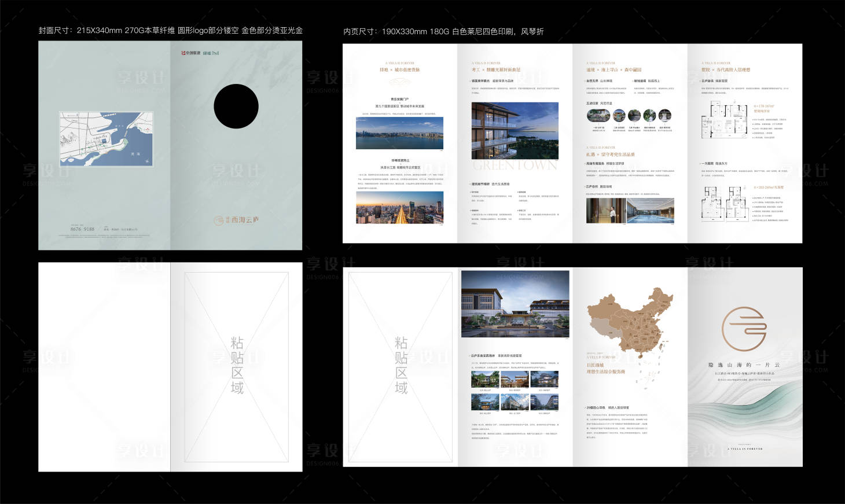Screen dimensions: 845x504
Task: Click heading 礼遇 × 坚守考究生活品质
Action: (x=610, y=154)
